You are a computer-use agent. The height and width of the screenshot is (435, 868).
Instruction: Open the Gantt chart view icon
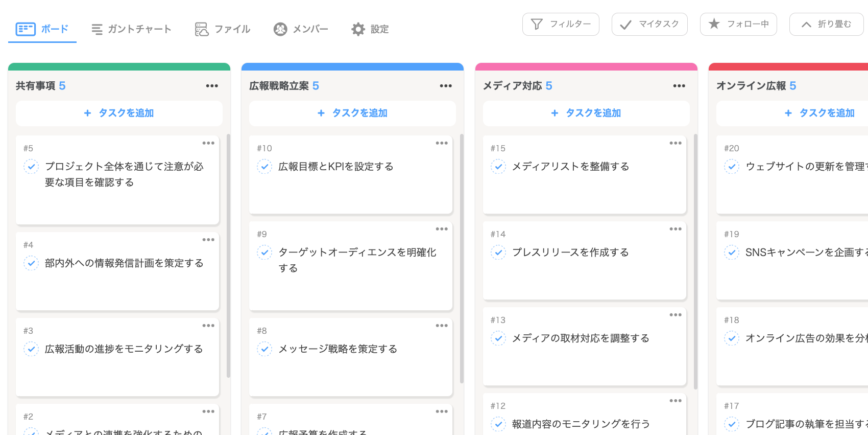point(97,29)
